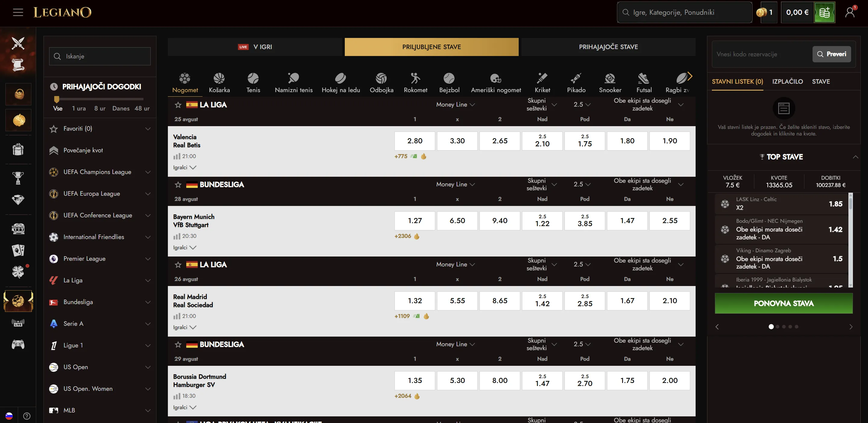Focus the reservation code input field
The height and width of the screenshot is (423, 868).
tap(762, 54)
